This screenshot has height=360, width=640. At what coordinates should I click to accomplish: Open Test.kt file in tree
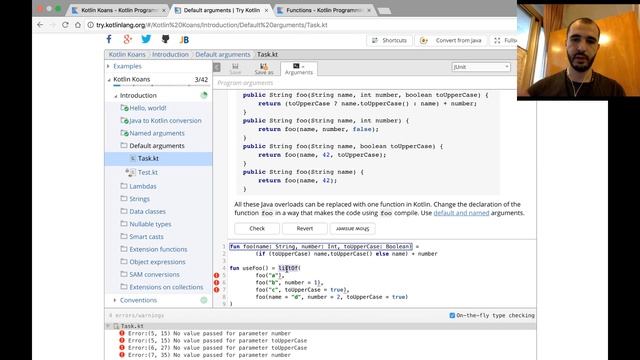pyautogui.click(x=148, y=172)
